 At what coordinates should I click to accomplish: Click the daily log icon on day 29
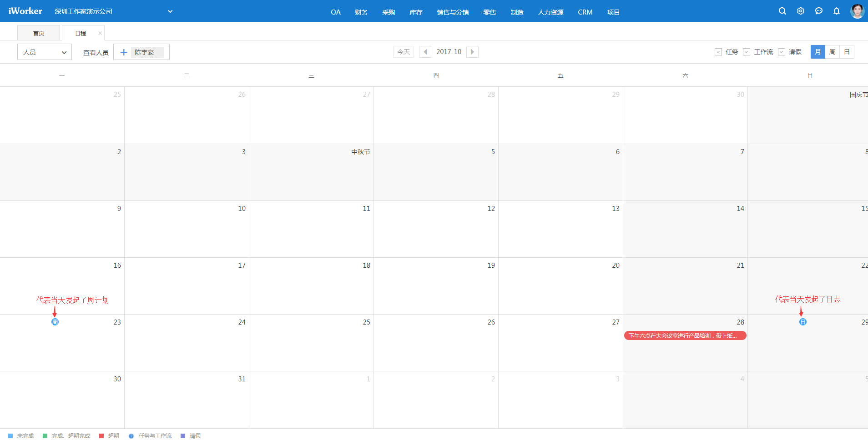(x=803, y=322)
